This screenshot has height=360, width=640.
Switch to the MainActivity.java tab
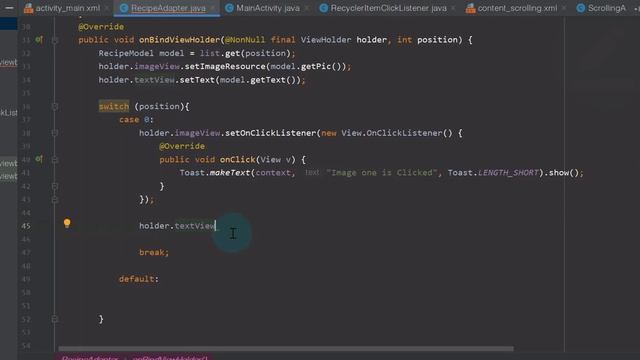click(263, 8)
